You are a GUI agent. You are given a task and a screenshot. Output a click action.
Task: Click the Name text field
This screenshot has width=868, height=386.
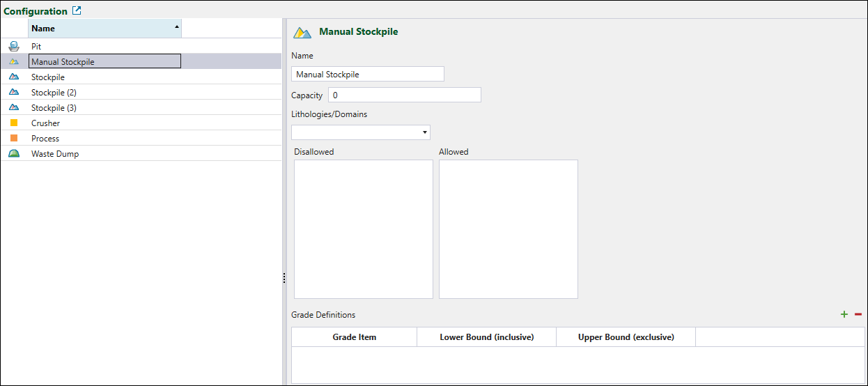pos(367,74)
